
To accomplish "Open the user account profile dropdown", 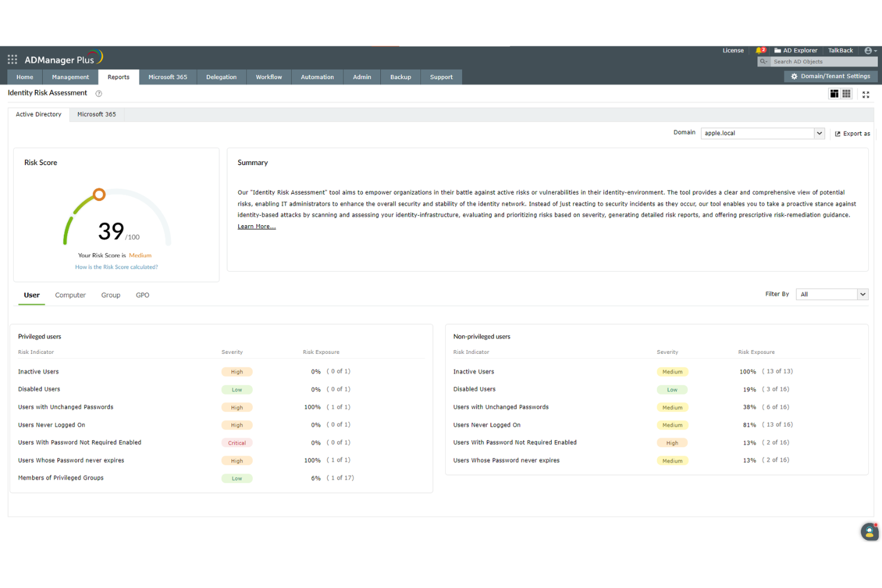I will [869, 50].
